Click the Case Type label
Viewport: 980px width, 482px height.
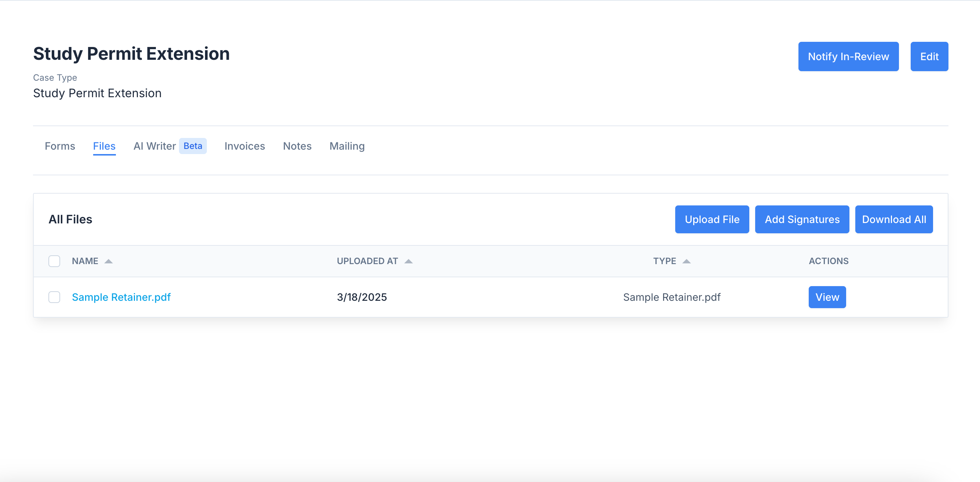[x=55, y=78]
